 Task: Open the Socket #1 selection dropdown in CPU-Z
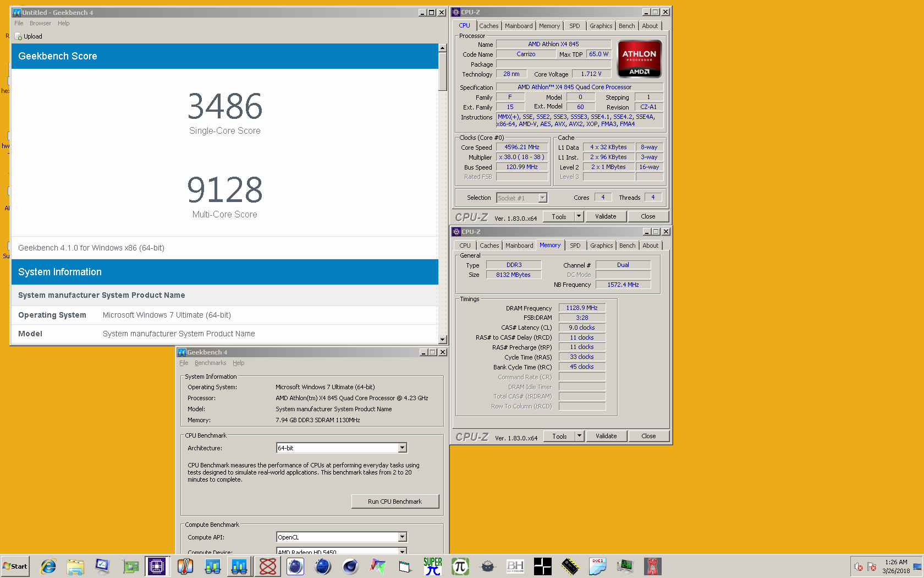(542, 198)
